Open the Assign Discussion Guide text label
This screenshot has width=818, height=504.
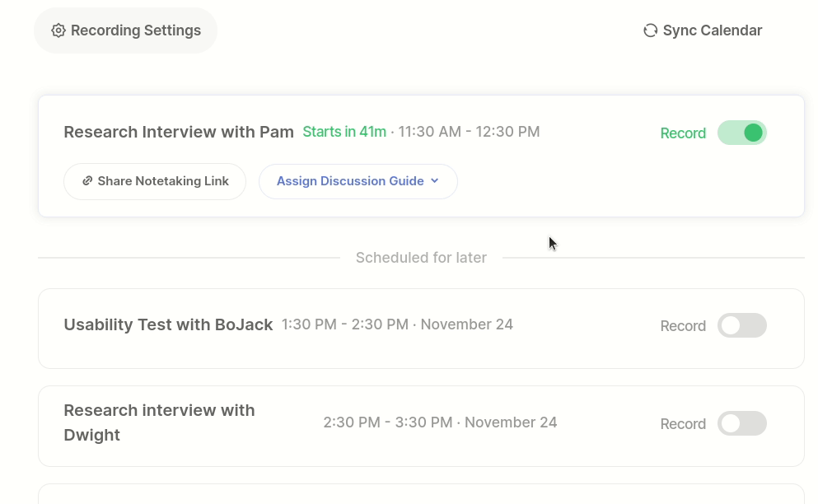pos(350,181)
